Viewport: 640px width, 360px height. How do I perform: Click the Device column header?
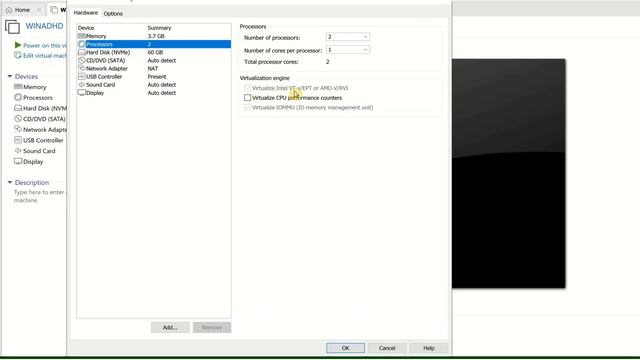pos(86,28)
